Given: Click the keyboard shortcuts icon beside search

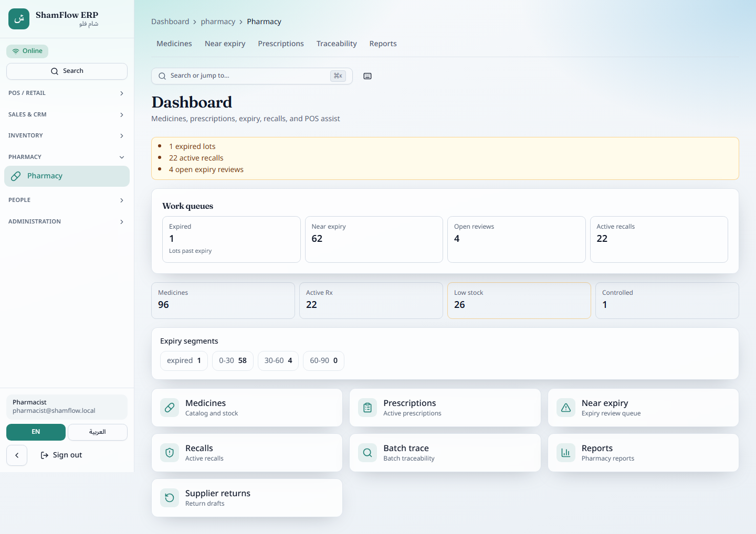Looking at the screenshot, I should coord(367,76).
